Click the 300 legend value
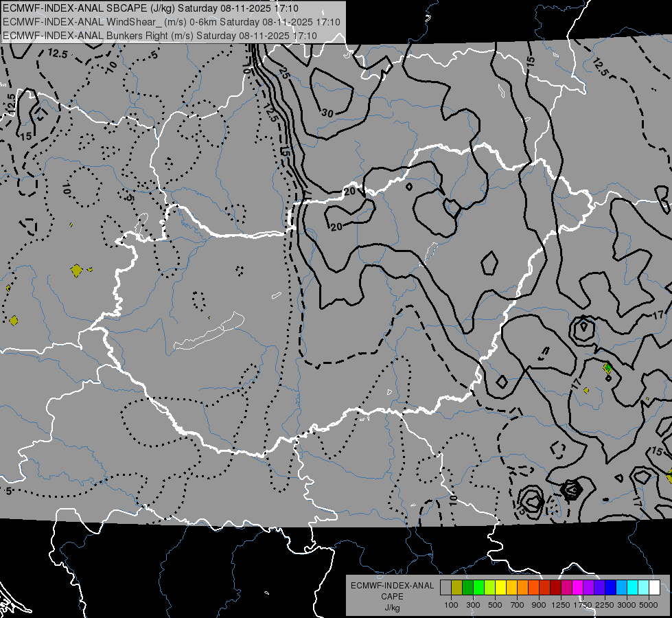 pyautogui.click(x=473, y=605)
